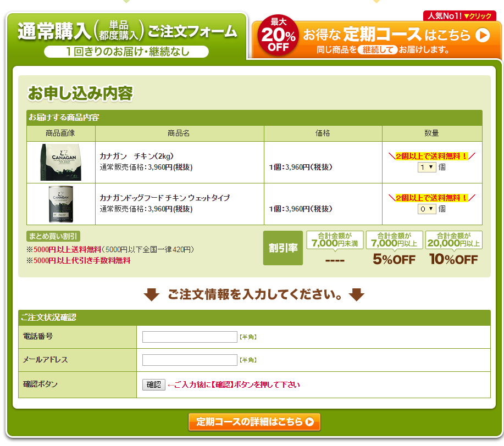Click the Canagan wet food can image

point(61,204)
